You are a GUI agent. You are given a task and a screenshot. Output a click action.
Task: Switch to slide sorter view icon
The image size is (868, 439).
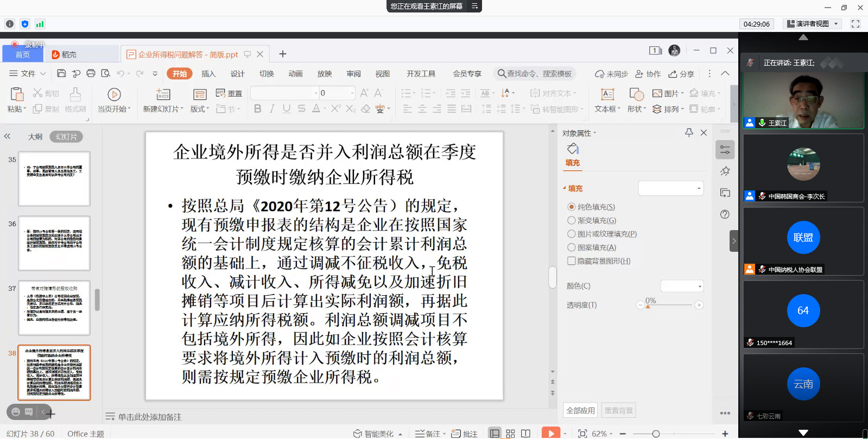pyautogui.click(x=510, y=434)
